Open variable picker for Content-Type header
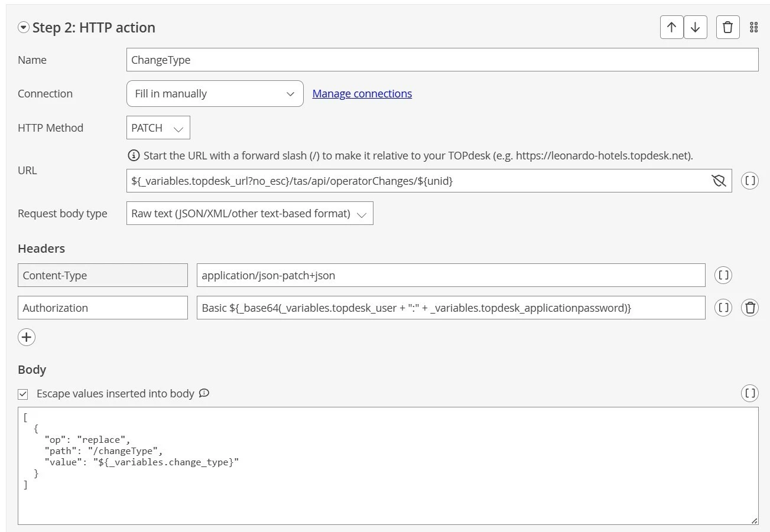Screen dimensions: 770x532 (723, 275)
